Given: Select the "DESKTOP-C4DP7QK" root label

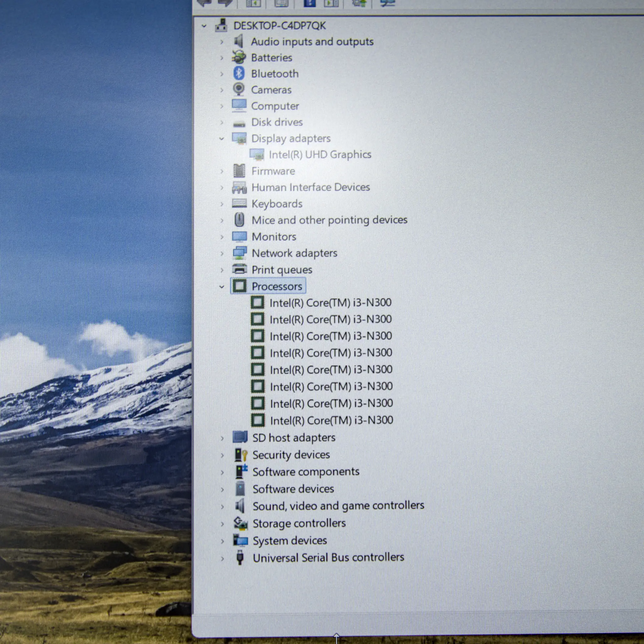Looking at the screenshot, I should point(280,26).
